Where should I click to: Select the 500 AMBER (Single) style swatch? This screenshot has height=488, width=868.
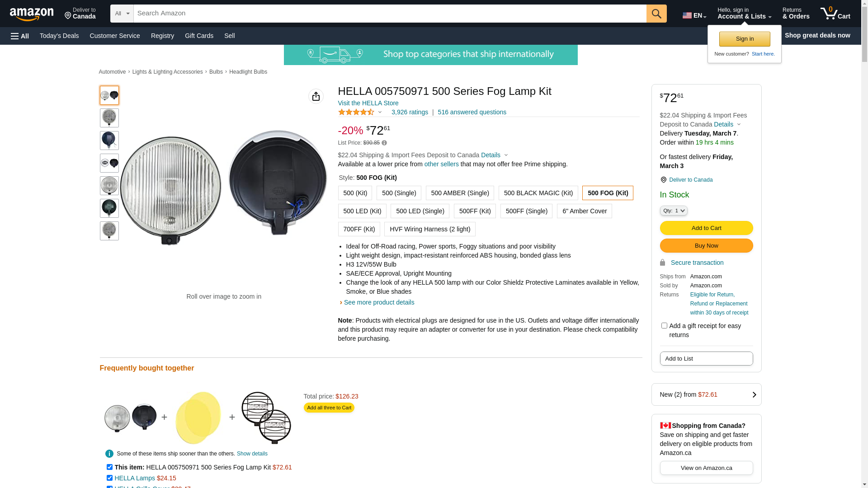(460, 193)
